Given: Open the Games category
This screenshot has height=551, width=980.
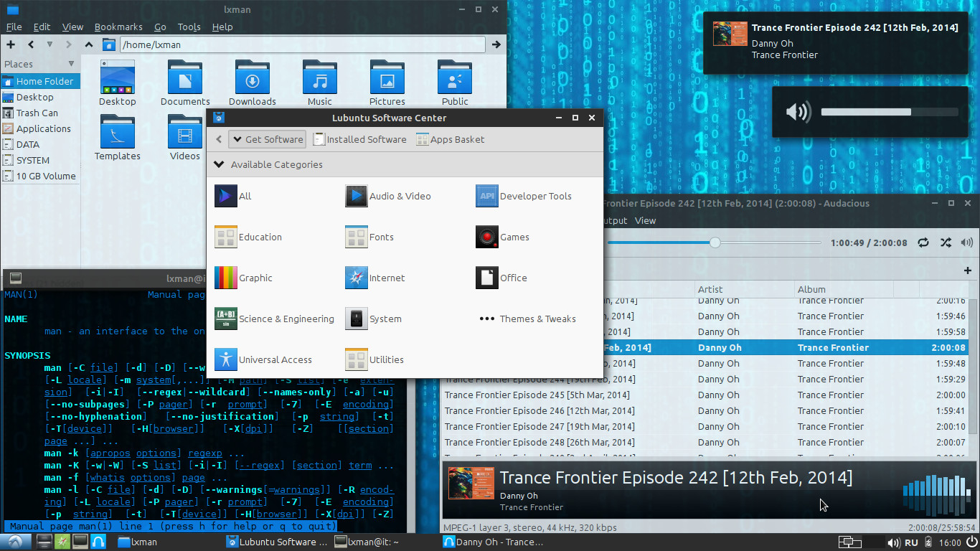Looking at the screenshot, I should tap(502, 237).
